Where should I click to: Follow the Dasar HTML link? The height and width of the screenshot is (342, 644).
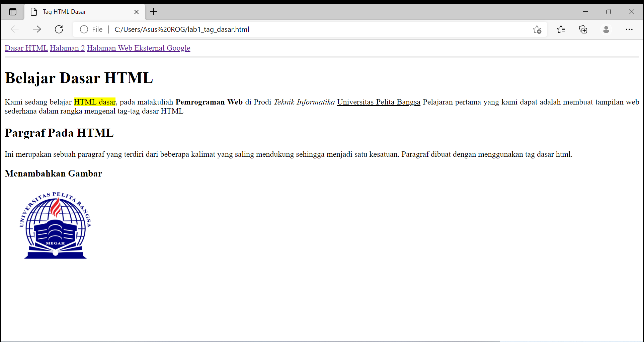click(x=26, y=48)
